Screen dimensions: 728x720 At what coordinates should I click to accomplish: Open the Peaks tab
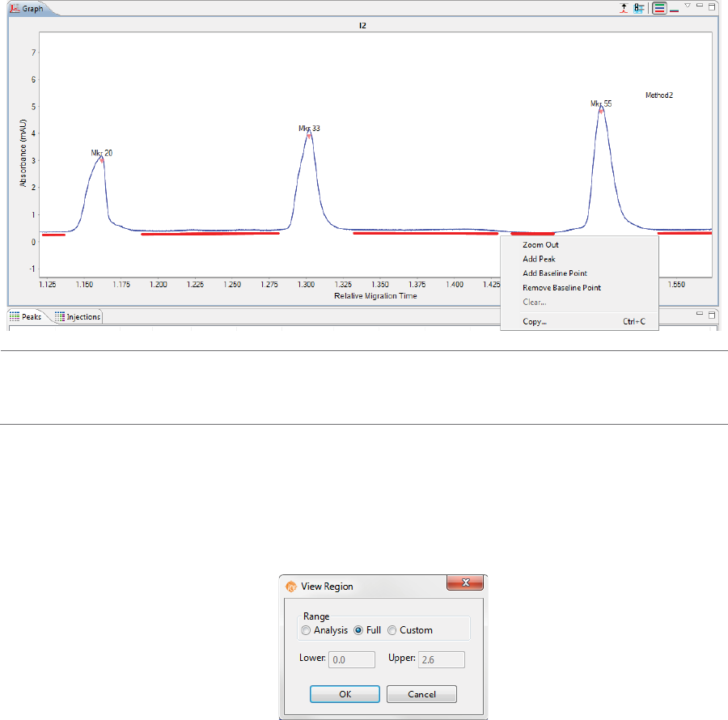[26, 316]
